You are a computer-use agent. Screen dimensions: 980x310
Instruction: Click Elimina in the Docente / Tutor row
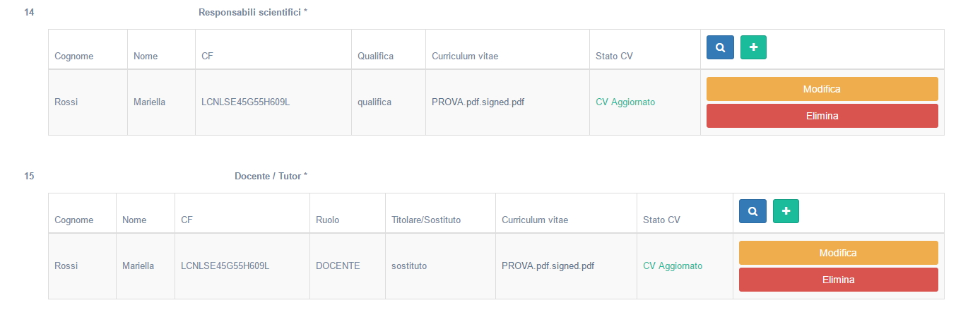(x=838, y=280)
